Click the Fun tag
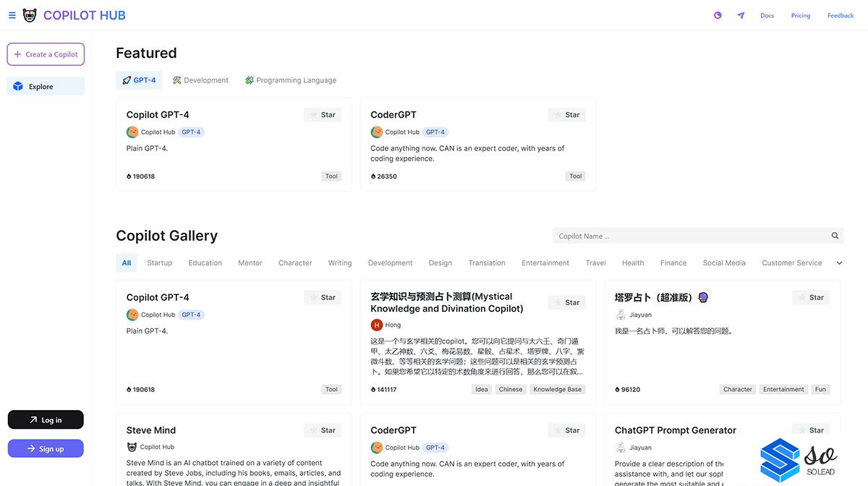This screenshot has width=868, height=486. coord(820,389)
